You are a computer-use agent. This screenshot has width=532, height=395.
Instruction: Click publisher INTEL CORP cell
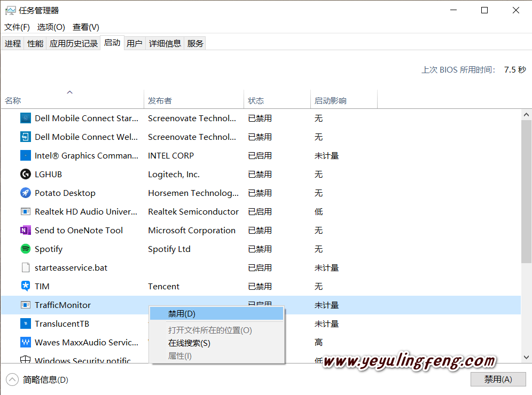171,156
